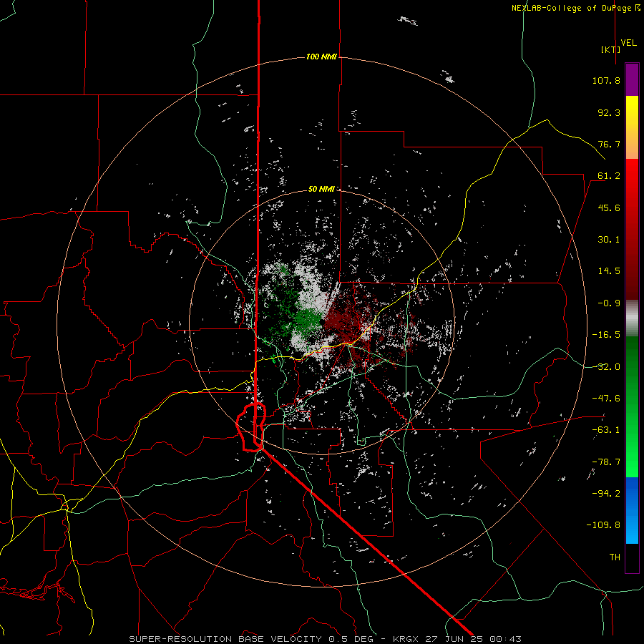Select the 30.1 scale value
Viewport: 644px width, 644px height.
[609, 240]
